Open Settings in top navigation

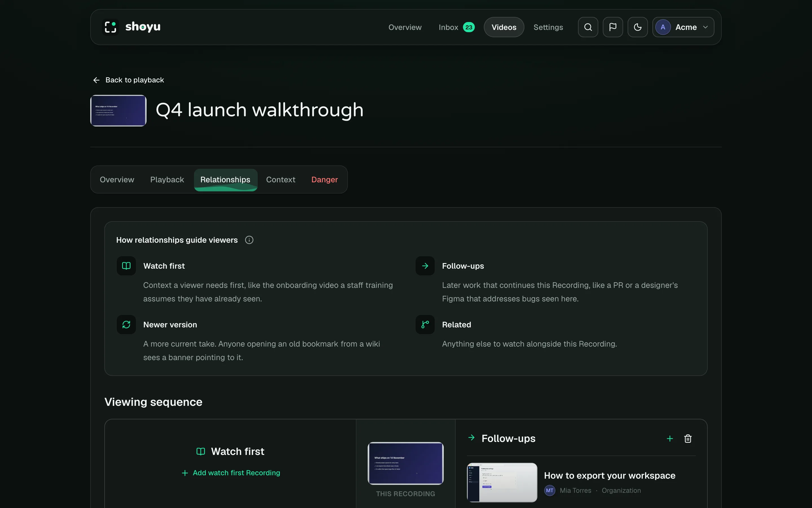(548, 27)
